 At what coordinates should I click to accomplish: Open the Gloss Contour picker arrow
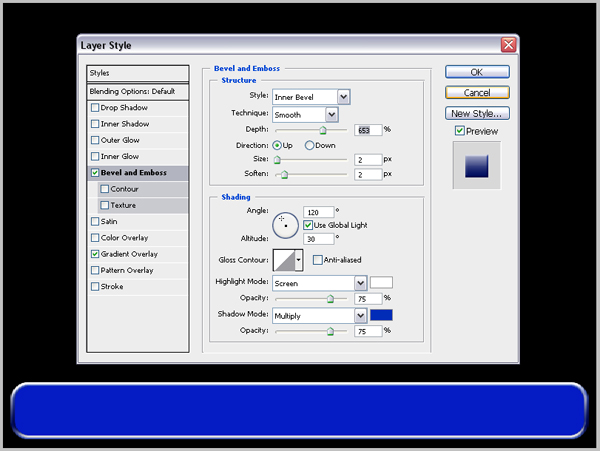pos(299,260)
